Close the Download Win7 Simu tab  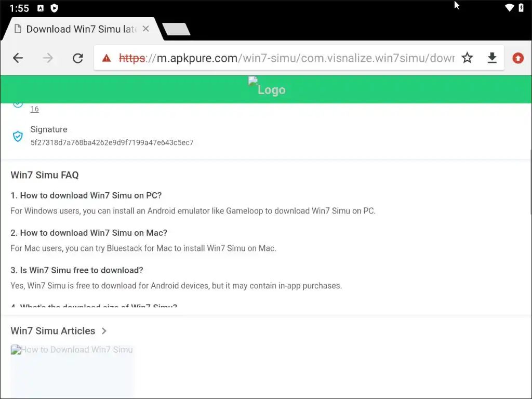pos(145,29)
